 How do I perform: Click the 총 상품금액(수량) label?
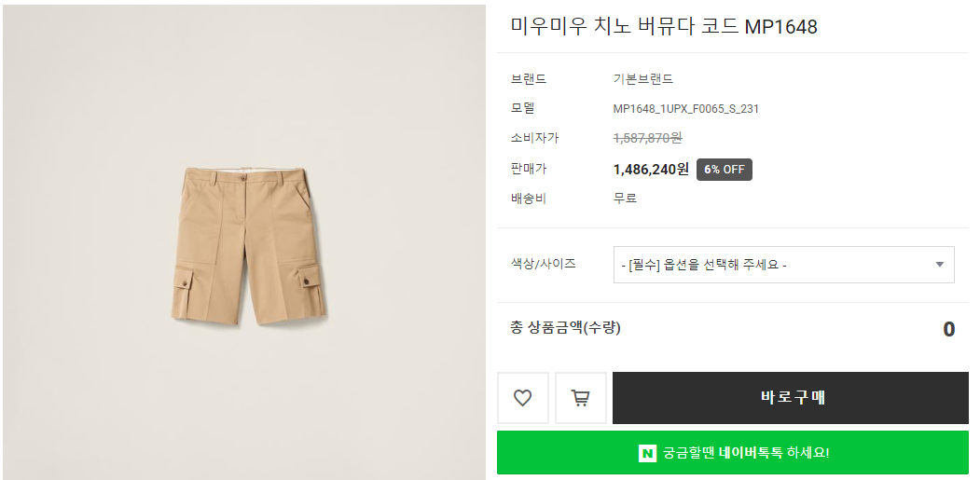pos(565,327)
